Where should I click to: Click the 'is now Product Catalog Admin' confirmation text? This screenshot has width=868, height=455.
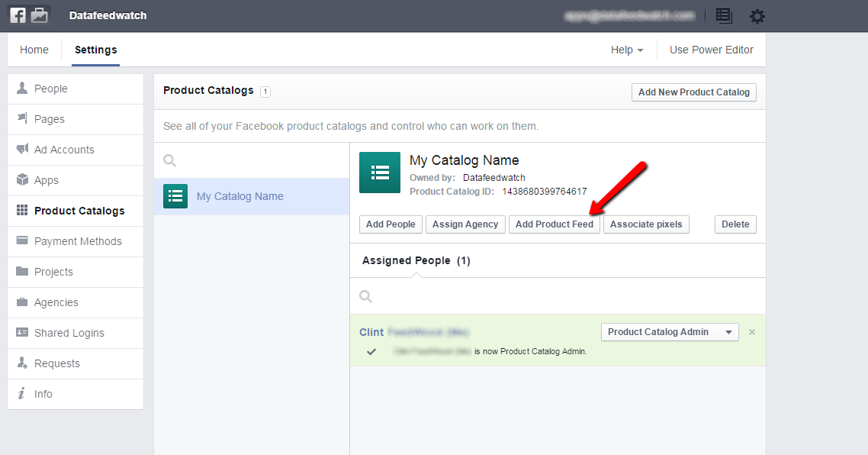(530, 351)
